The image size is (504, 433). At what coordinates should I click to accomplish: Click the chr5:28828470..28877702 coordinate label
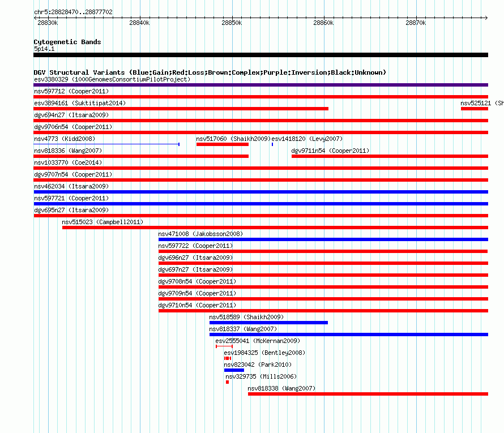click(73, 12)
